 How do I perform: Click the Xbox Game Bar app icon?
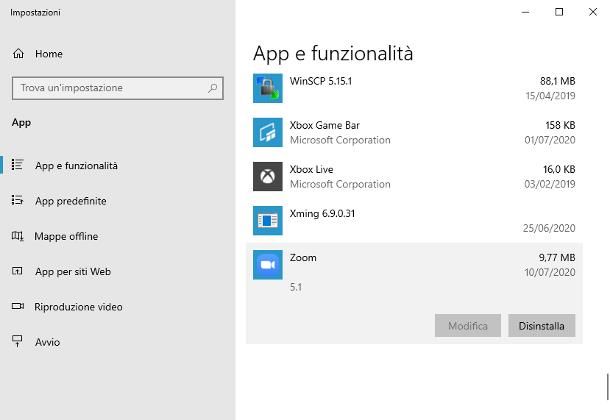pyautogui.click(x=268, y=132)
